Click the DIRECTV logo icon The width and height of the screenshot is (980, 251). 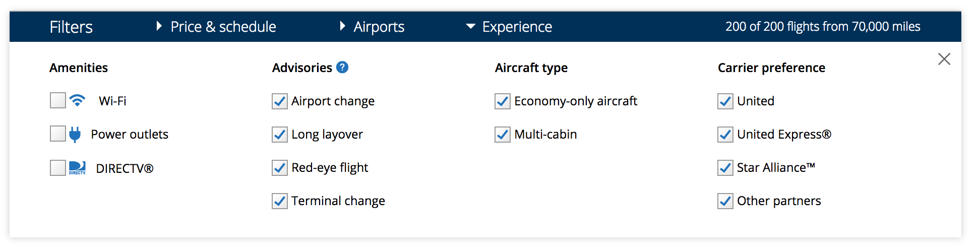click(77, 168)
